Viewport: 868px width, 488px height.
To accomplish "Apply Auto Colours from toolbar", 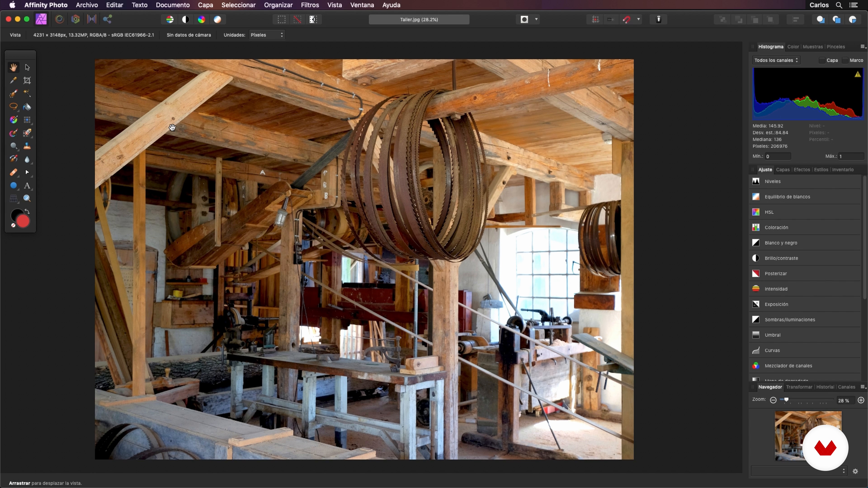I will tap(201, 19).
